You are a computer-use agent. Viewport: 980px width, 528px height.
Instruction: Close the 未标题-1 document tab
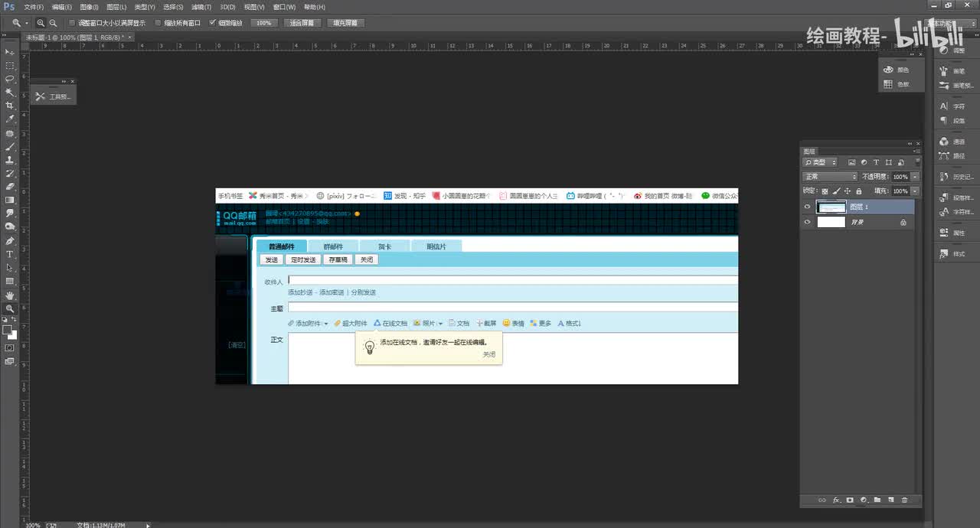pos(129,37)
